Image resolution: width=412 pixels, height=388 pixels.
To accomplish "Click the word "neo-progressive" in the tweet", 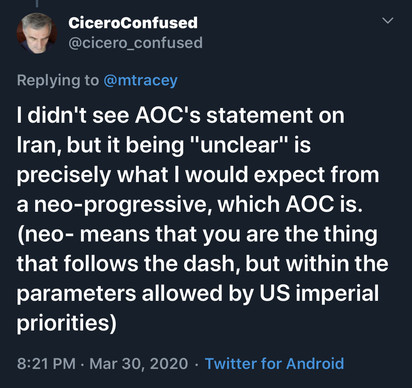I will point(122,205).
